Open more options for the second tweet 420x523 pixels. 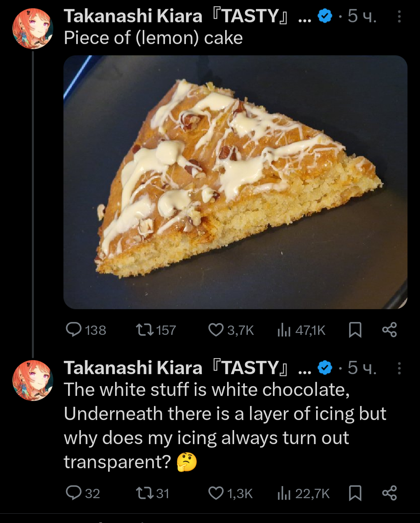point(399,368)
